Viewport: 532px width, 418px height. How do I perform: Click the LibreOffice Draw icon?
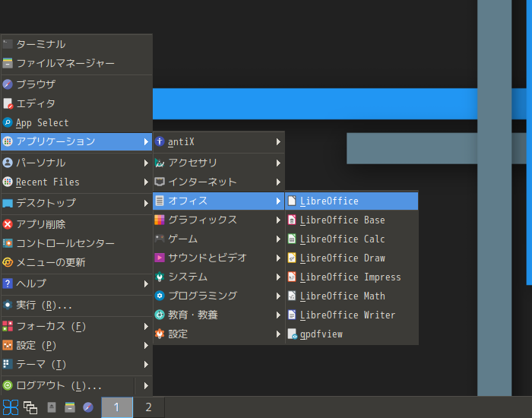pyautogui.click(x=292, y=258)
